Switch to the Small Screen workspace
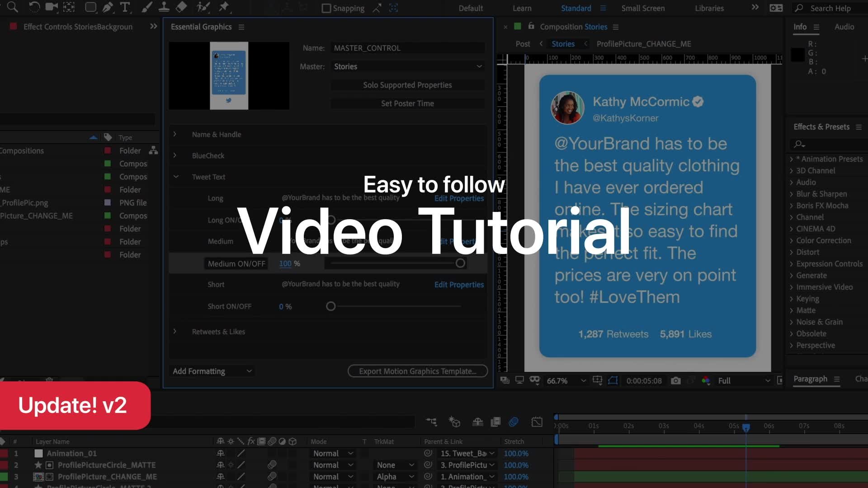Image resolution: width=868 pixels, height=488 pixels. (x=643, y=8)
